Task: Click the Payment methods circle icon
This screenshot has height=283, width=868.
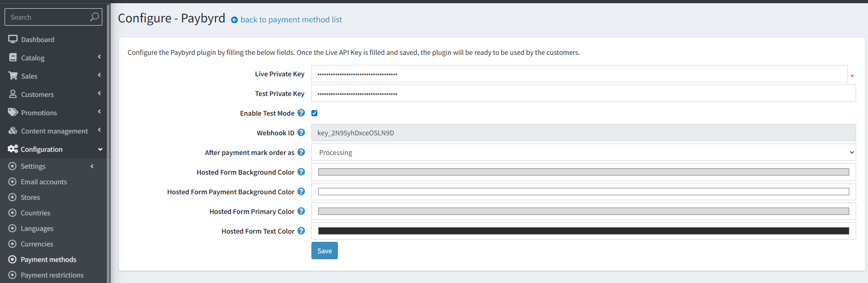Action: click(x=12, y=259)
